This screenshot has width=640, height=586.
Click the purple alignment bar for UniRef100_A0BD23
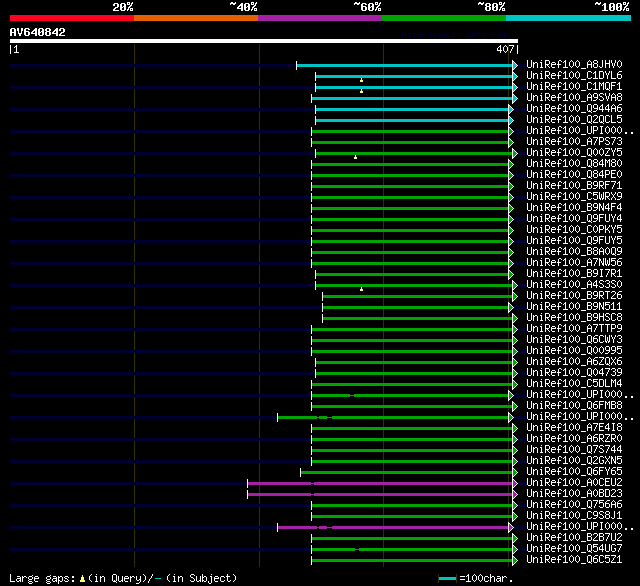tap(380, 495)
